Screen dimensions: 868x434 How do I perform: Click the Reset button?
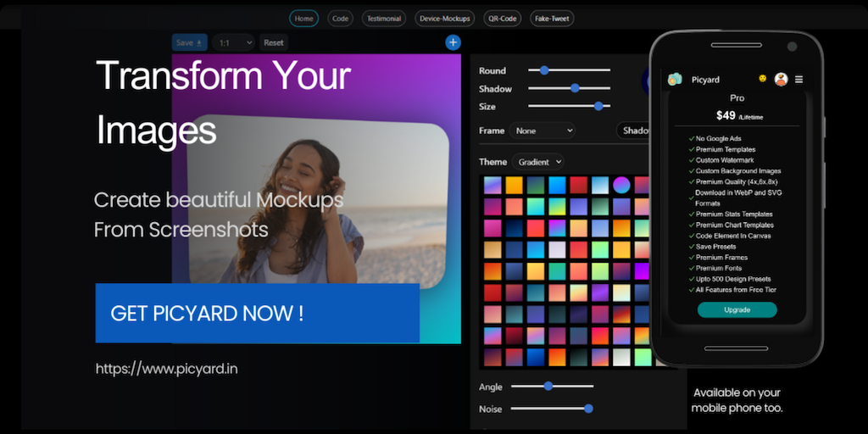click(274, 42)
